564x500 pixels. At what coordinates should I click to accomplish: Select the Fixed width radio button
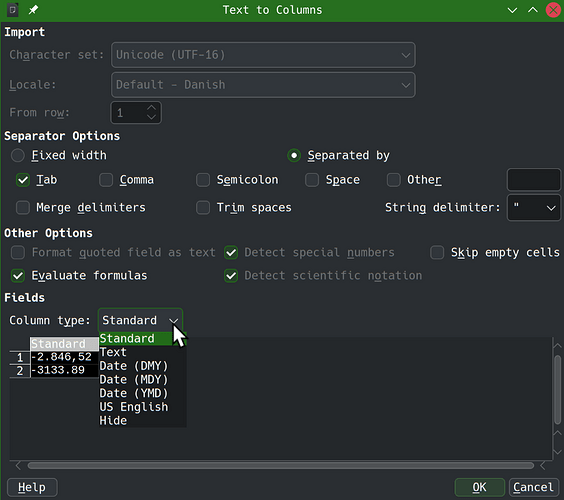coord(18,155)
